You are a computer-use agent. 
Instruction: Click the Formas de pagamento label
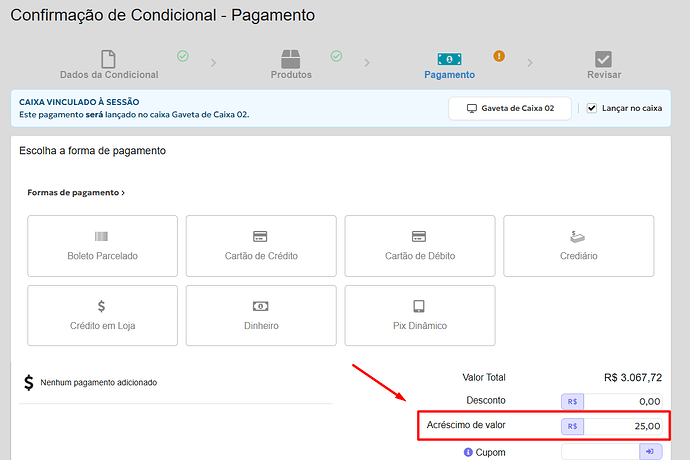click(x=73, y=193)
